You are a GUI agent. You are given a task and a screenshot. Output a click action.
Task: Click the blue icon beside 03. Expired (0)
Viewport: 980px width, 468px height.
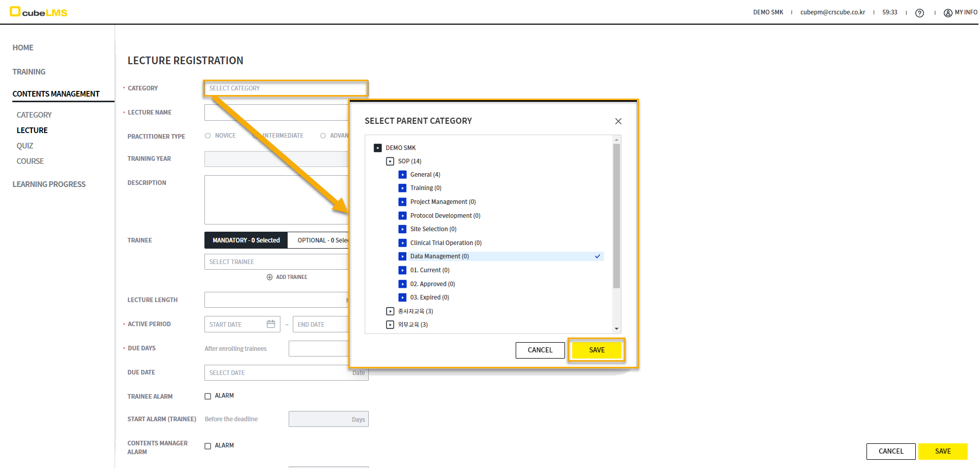pyautogui.click(x=403, y=297)
